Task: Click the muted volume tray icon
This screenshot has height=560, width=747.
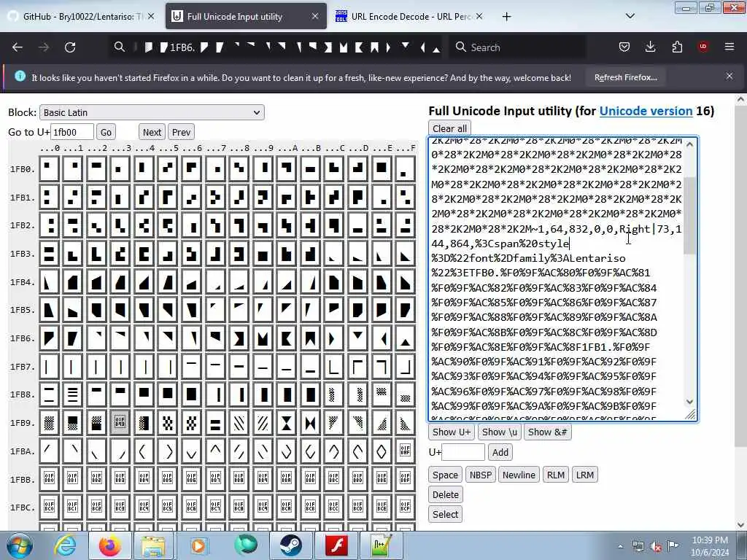Action: (x=656, y=546)
